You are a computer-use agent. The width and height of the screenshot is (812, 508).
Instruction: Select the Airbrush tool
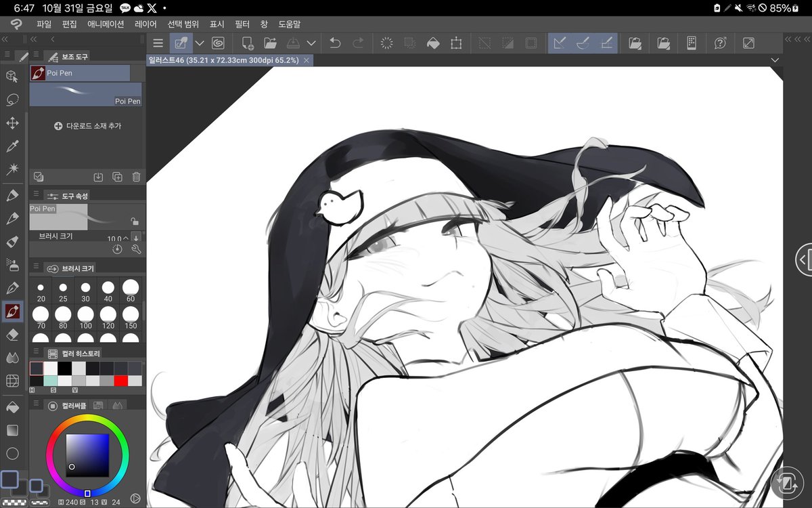coord(12,265)
